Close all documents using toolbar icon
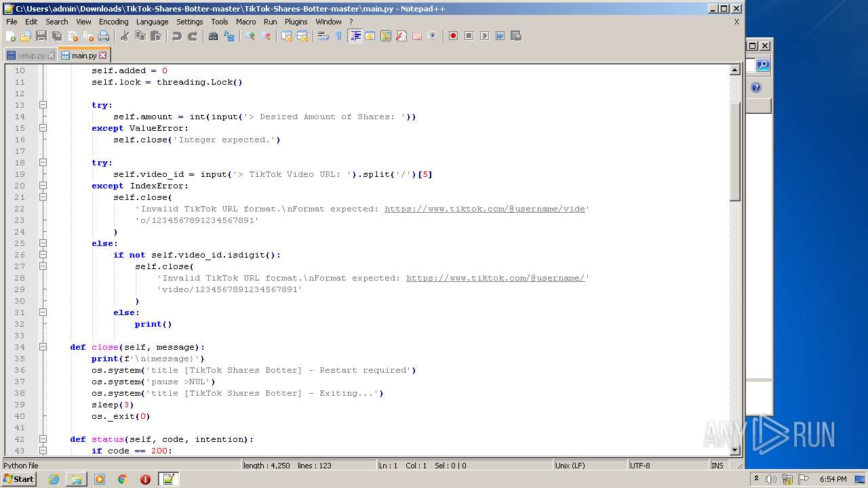 pos(88,36)
